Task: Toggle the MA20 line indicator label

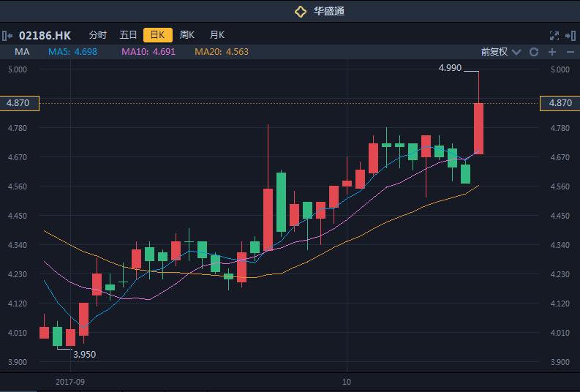Action: pos(222,52)
